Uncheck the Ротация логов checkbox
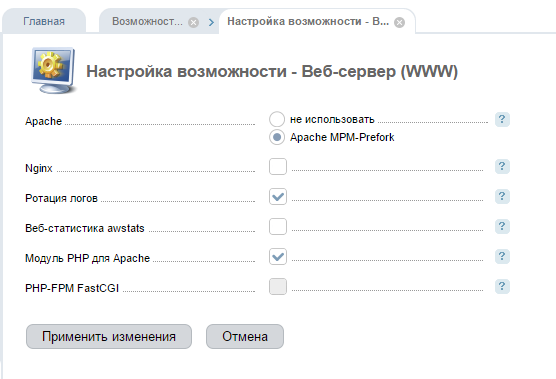This screenshot has width=556, height=379. pos(278,196)
